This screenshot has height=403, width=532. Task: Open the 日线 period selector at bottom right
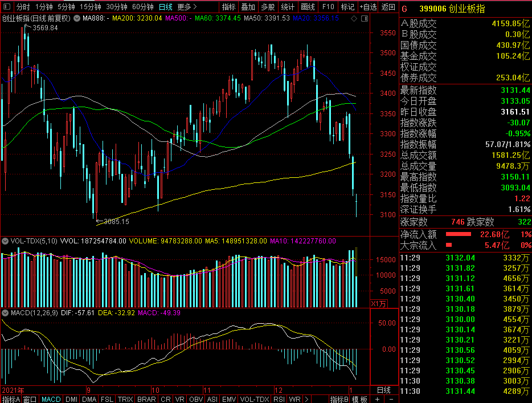(x=384, y=390)
